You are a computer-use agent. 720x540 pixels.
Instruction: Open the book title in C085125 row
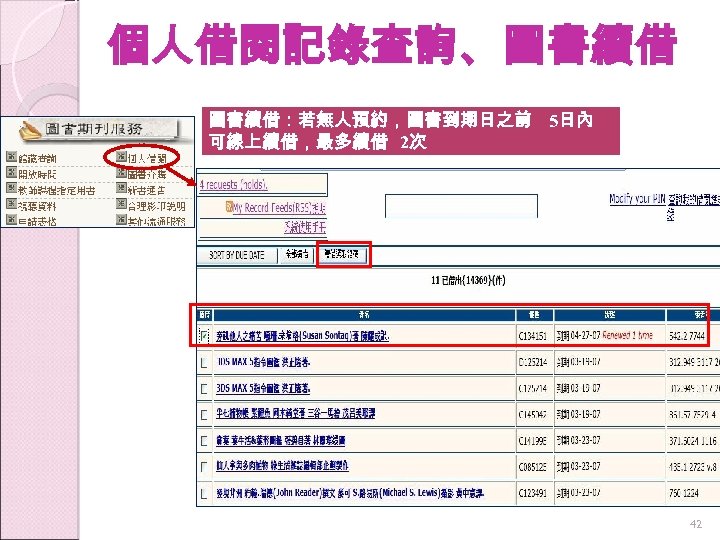[282, 466]
